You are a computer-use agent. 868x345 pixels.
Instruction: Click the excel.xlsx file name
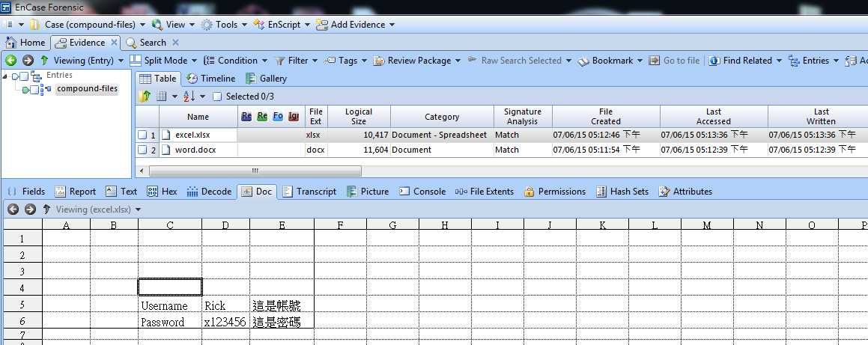192,135
